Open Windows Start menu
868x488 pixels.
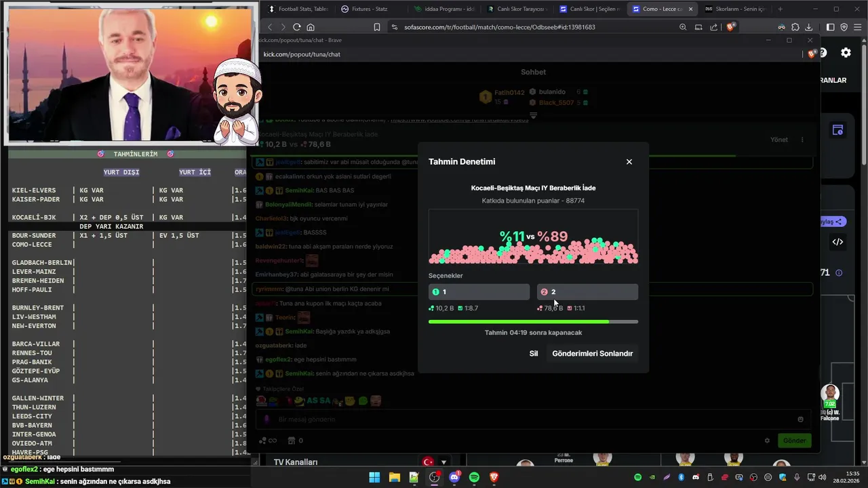(x=374, y=477)
